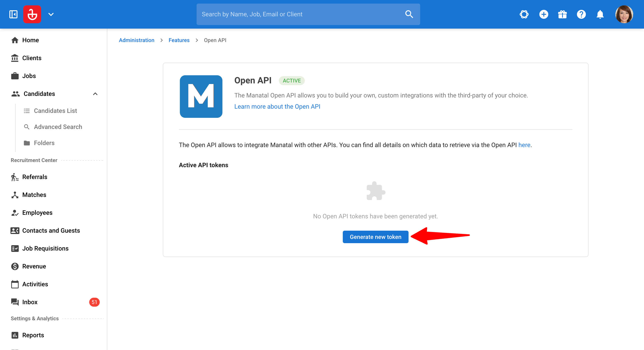Open the gift rewards icon

coord(562,14)
